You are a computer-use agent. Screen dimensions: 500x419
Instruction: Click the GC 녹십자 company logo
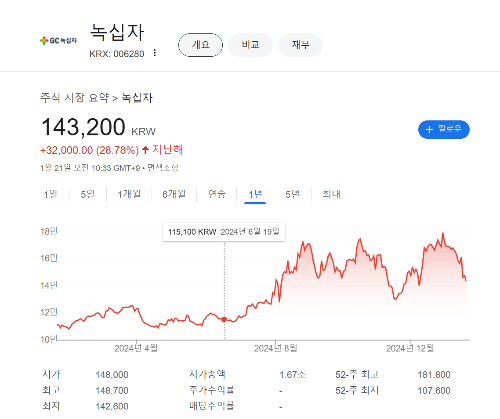pos(58,41)
